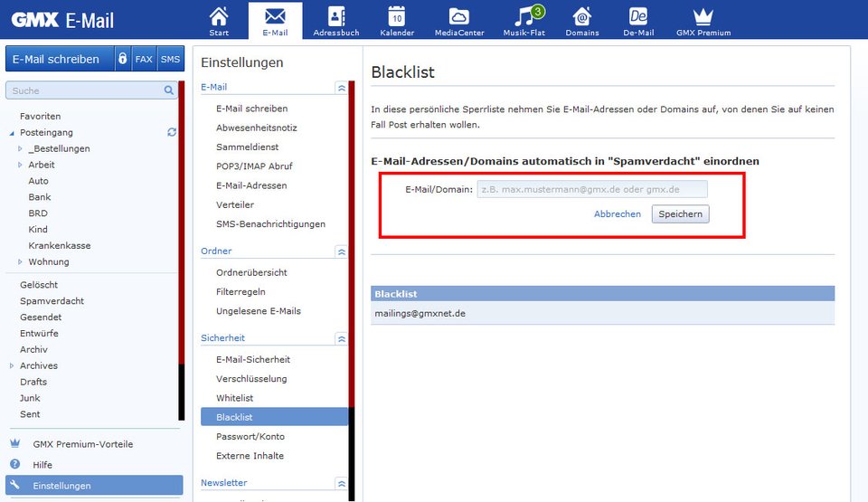Collapse the Newsletter settings section

[x=342, y=483]
